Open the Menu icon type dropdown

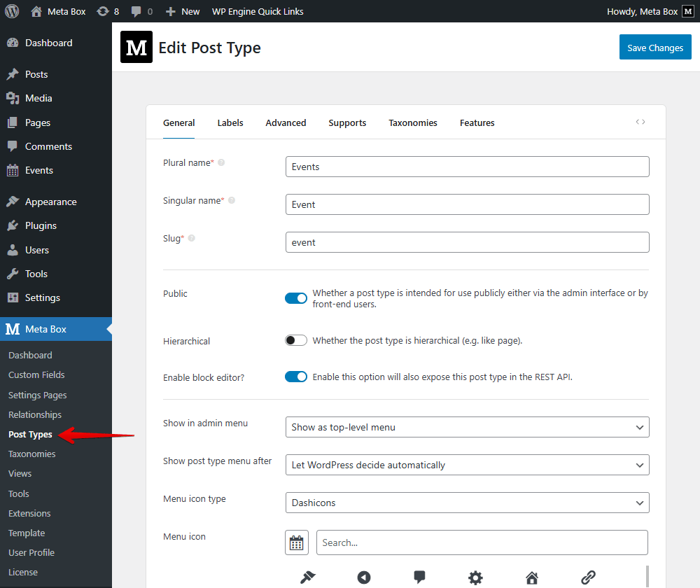click(467, 503)
